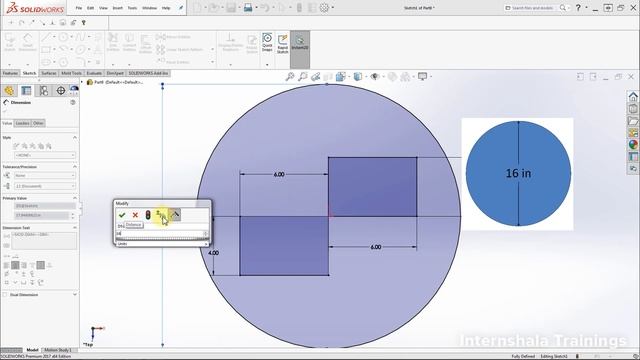Viewport: 640px width, 360px height.
Task: Open the Edit menu
Action: click(91, 8)
